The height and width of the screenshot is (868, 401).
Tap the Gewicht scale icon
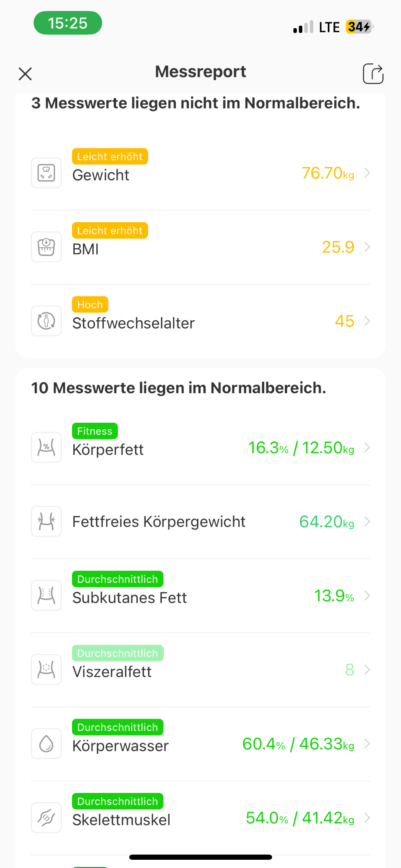pos(46,173)
